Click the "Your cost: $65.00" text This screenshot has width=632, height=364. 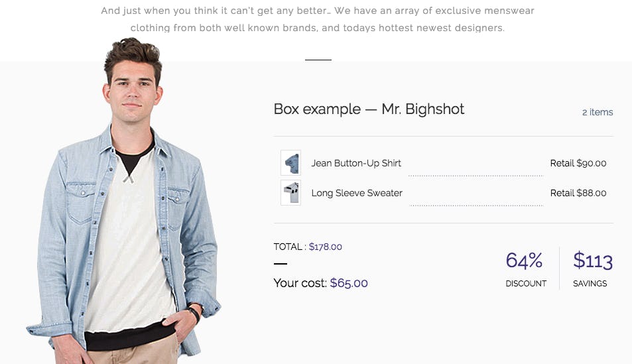(x=320, y=283)
